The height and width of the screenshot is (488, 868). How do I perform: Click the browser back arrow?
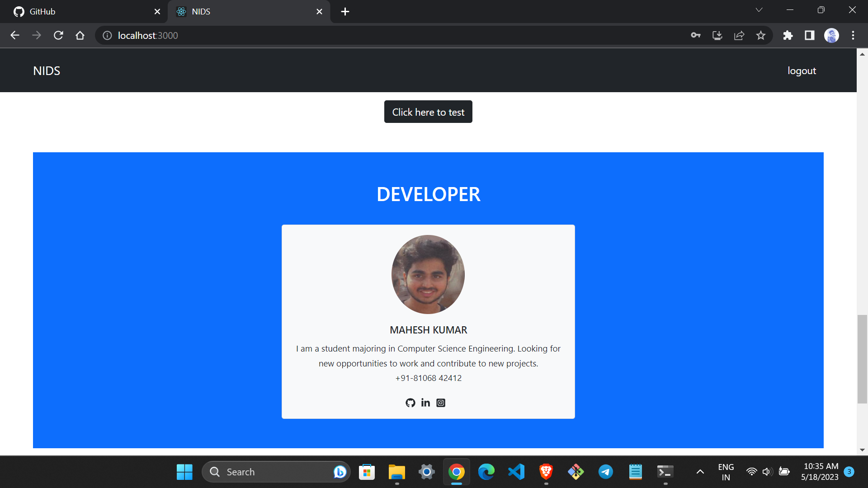coord(15,35)
